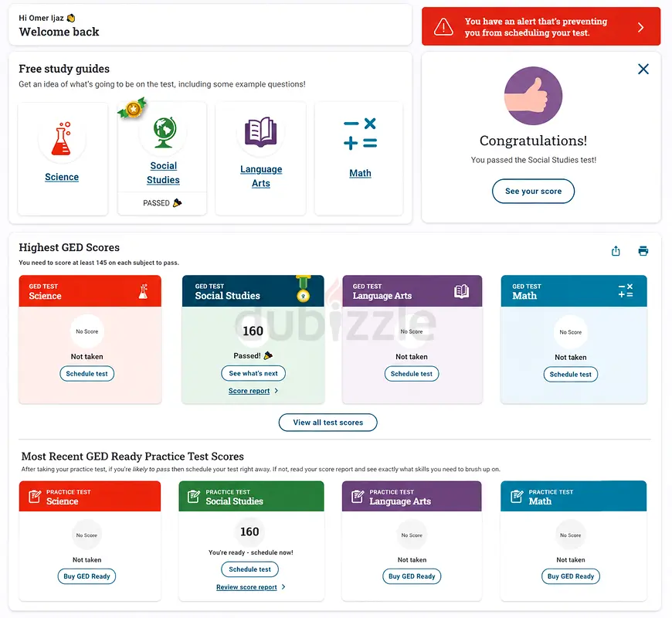Screen dimensions: 672x618
Task: Click Not taken text on GED Science card
Action: [87, 357]
